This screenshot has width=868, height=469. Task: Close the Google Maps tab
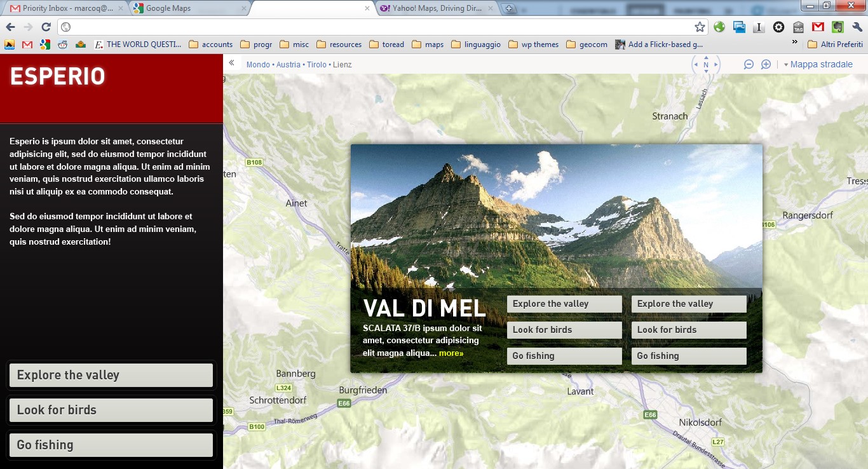point(243,8)
